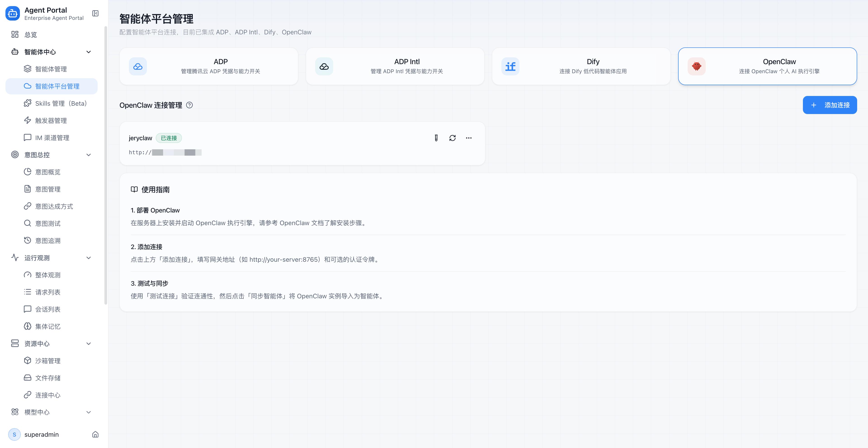Select the Dify platform card
This screenshot has width=868, height=448.
581,66
